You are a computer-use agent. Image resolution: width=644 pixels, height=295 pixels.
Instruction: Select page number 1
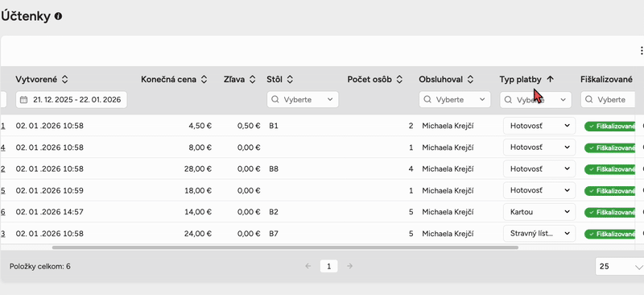329,266
